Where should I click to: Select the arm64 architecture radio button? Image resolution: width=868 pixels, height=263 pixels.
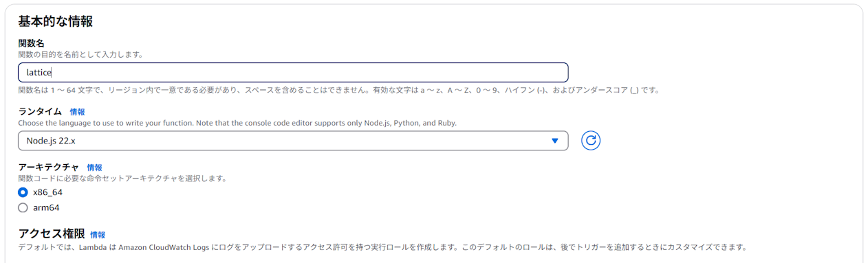click(x=23, y=207)
